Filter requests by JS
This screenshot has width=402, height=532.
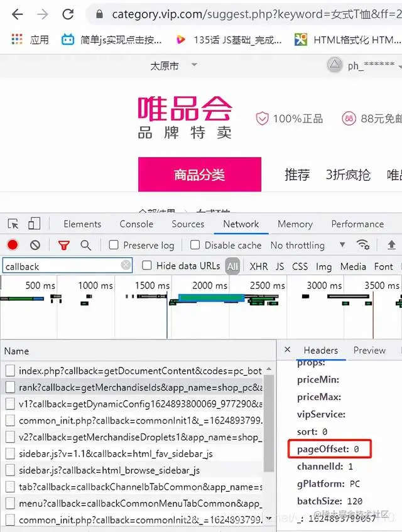(x=280, y=267)
